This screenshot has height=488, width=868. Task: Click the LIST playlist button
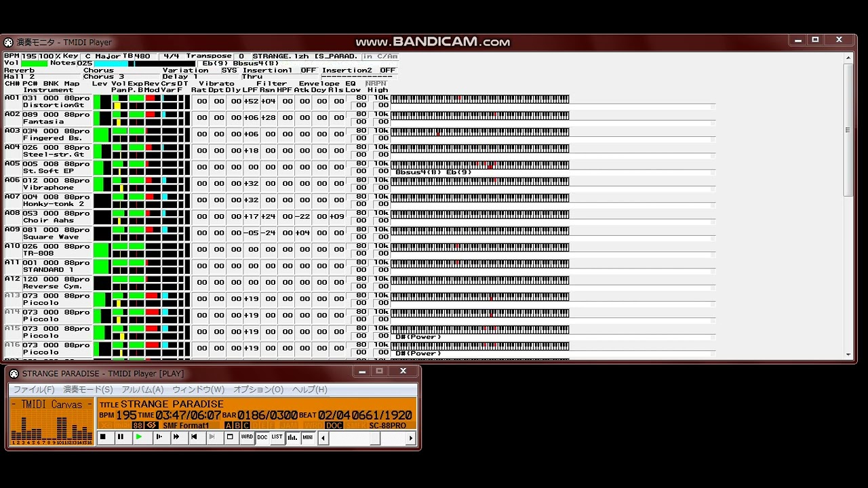click(277, 438)
